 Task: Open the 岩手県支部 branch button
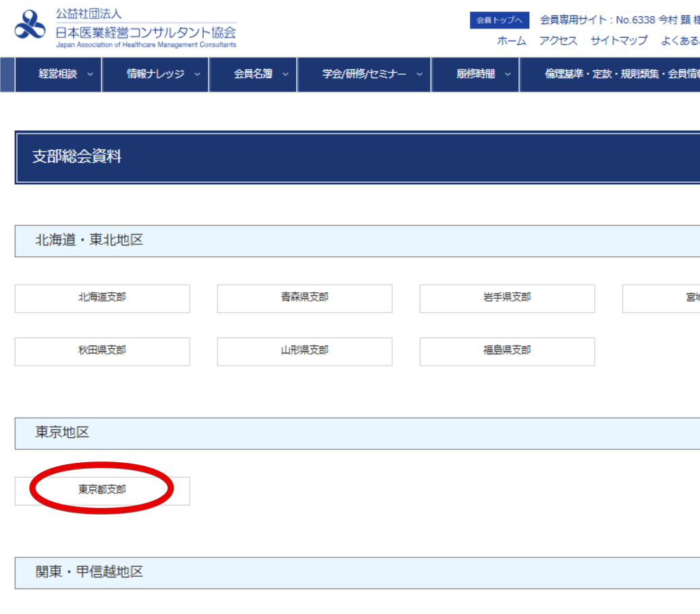click(507, 298)
